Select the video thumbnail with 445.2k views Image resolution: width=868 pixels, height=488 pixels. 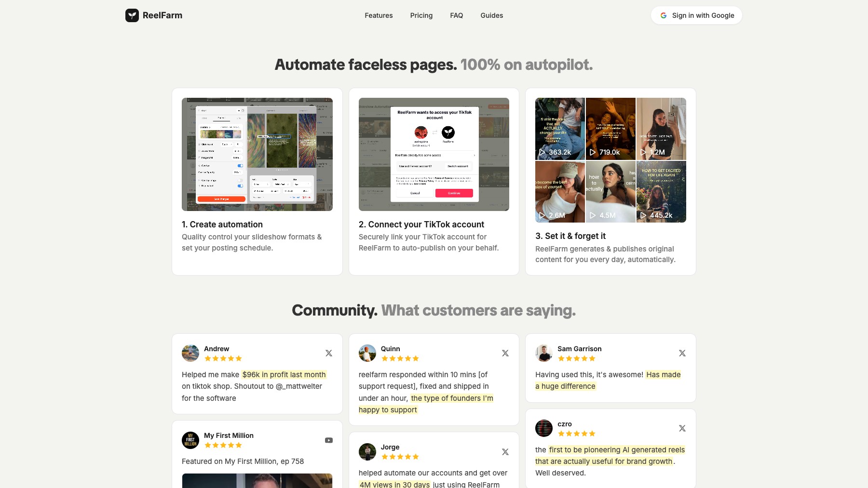(661, 192)
